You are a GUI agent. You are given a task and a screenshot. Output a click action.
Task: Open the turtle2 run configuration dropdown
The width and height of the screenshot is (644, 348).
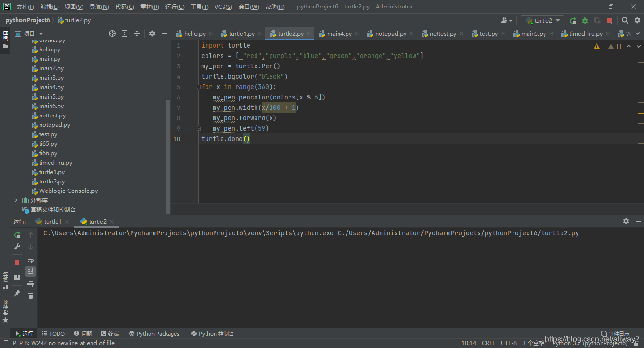(x=543, y=20)
